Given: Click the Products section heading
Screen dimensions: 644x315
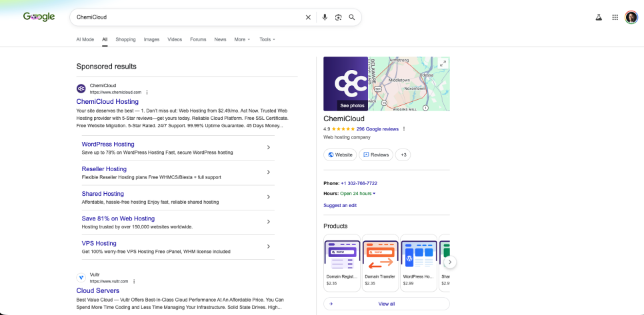Looking at the screenshot, I should (x=335, y=226).
